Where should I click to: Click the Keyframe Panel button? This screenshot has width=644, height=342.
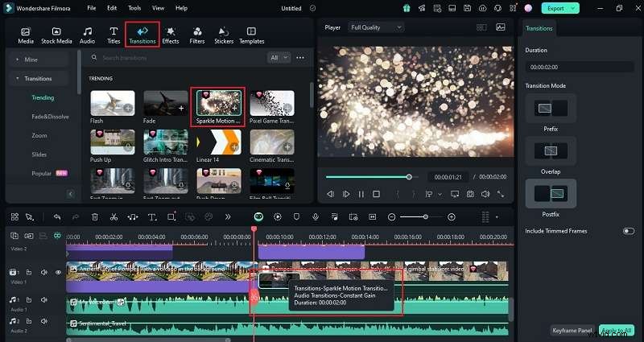(x=572, y=331)
